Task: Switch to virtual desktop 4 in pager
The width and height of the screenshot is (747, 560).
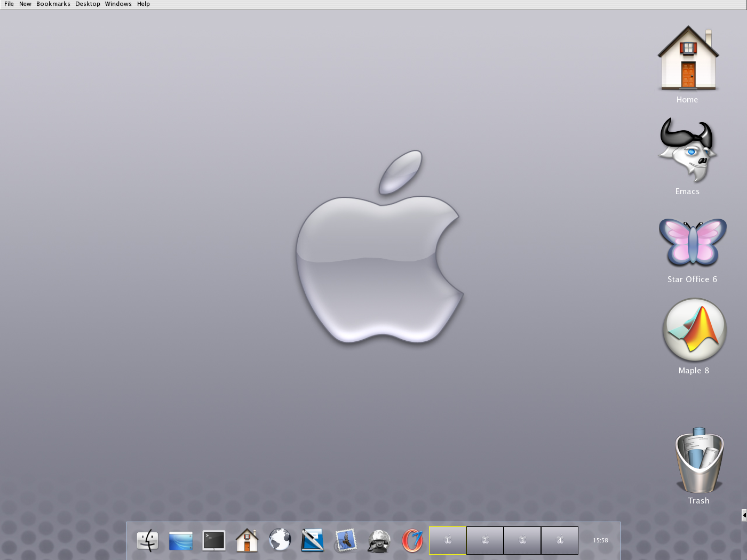Action: [560, 540]
